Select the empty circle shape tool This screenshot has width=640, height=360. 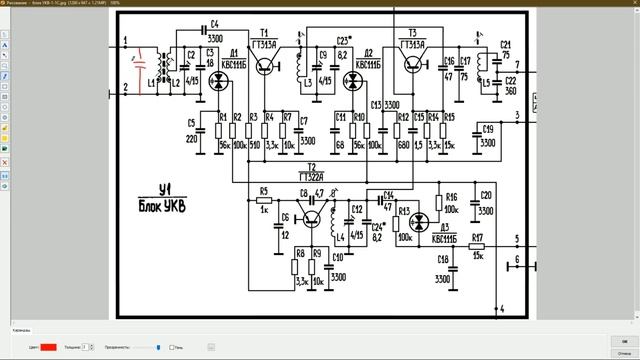[4, 107]
